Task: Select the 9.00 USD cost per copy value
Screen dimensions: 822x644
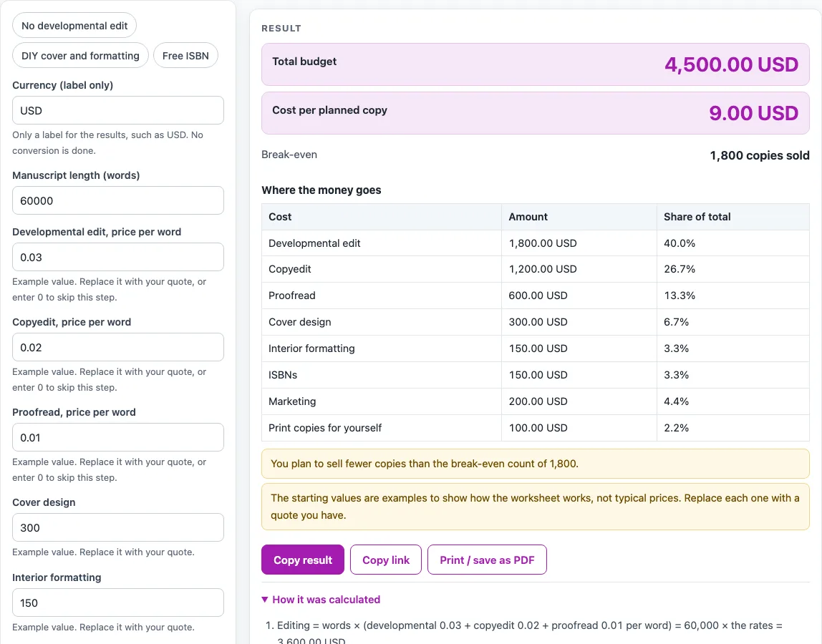Action: coord(753,113)
